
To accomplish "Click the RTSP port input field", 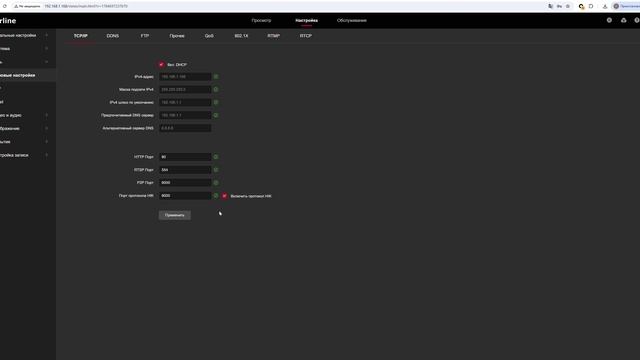I will (185, 170).
